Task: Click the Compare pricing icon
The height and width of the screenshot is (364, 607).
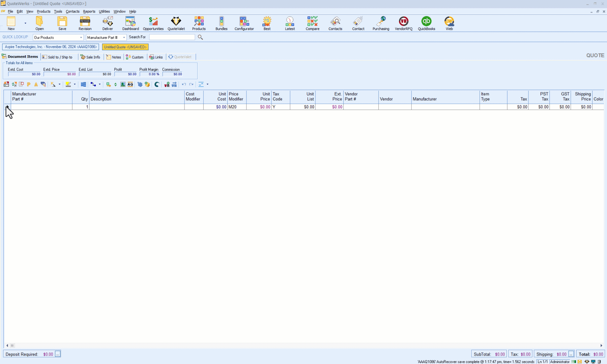Action: 312,23
